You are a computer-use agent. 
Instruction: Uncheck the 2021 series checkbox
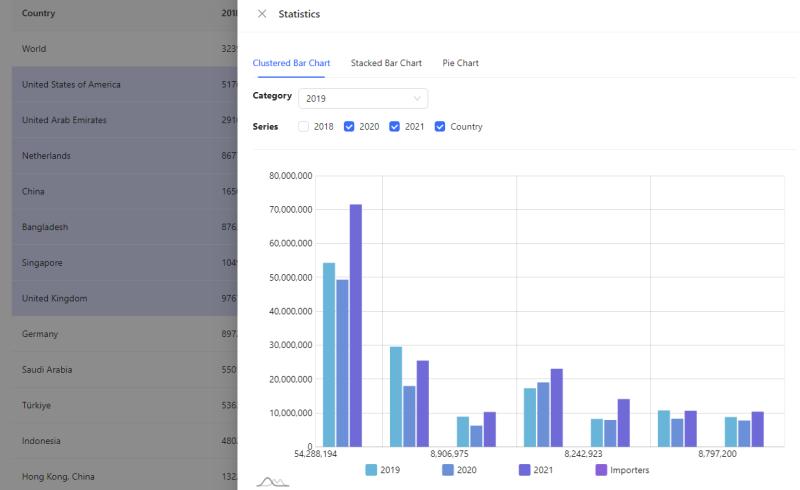point(395,127)
